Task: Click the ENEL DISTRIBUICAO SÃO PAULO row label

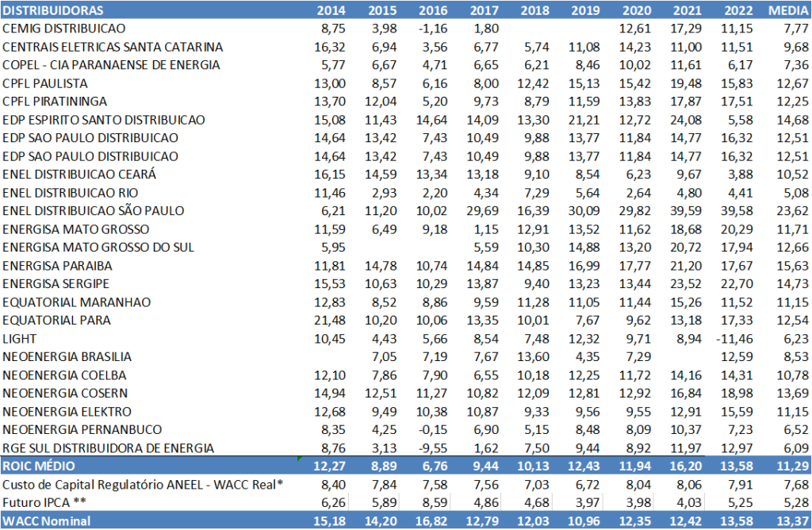Action: tap(94, 211)
